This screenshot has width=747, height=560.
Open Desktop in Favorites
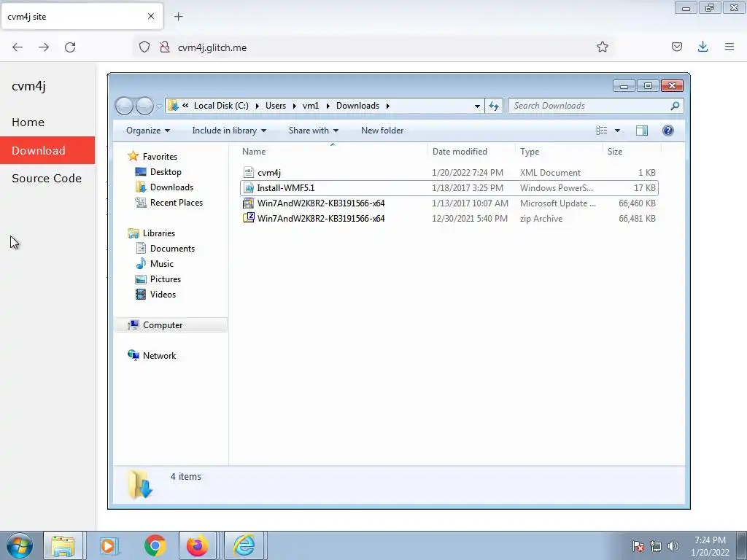pos(166,172)
